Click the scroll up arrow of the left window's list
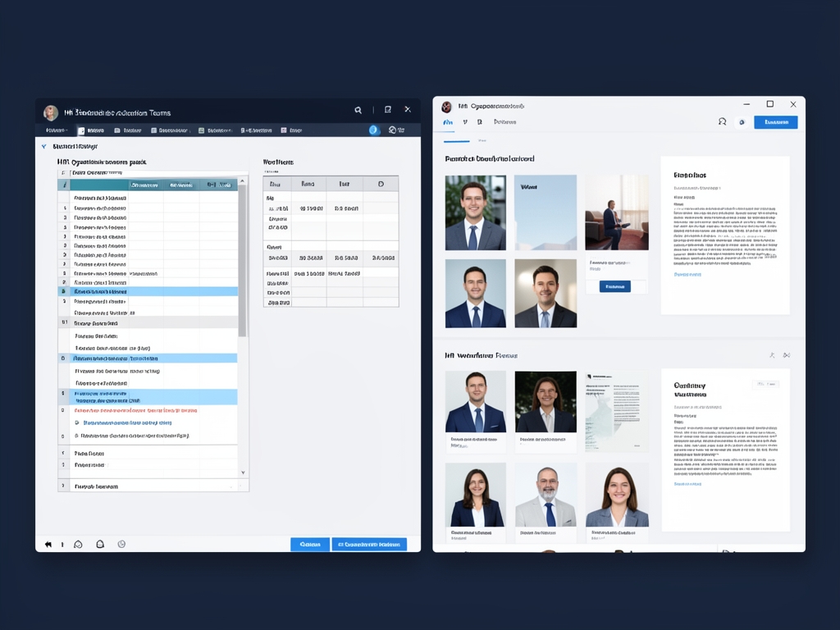The height and width of the screenshot is (630, 840). [x=243, y=181]
